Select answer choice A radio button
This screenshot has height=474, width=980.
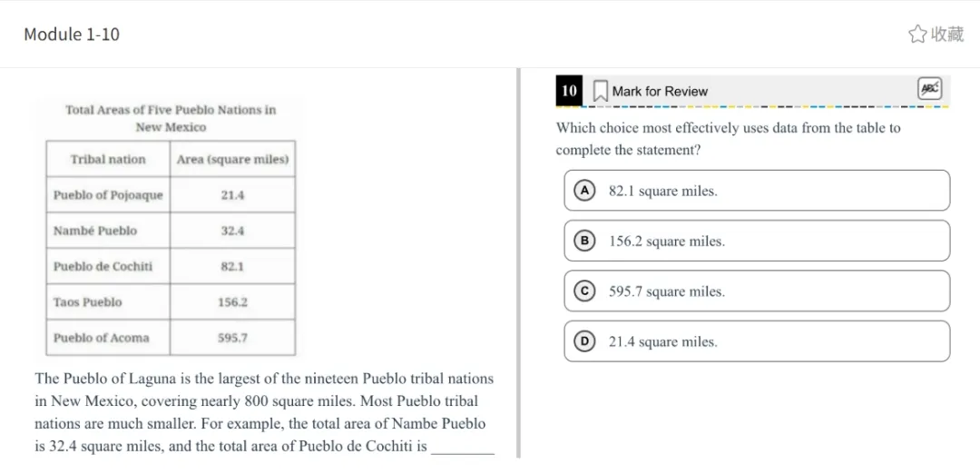[585, 191]
